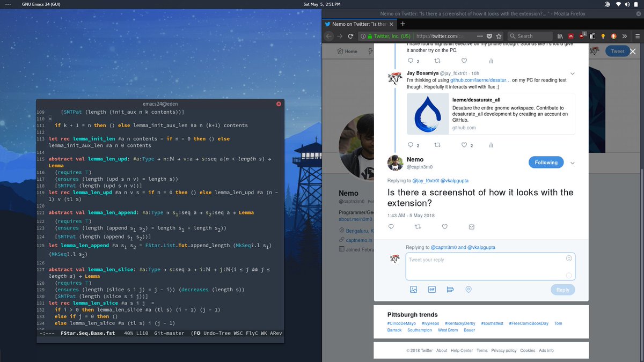The image size is (644, 362).
Task: Open a new Firefox tab
Action: pos(403,24)
